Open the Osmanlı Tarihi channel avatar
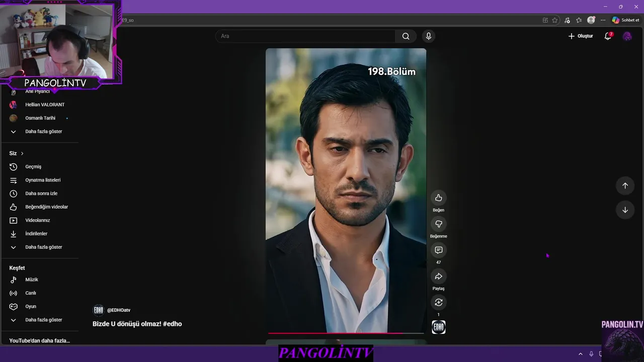The width and height of the screenshot is (644, 362). click(14, 118)
